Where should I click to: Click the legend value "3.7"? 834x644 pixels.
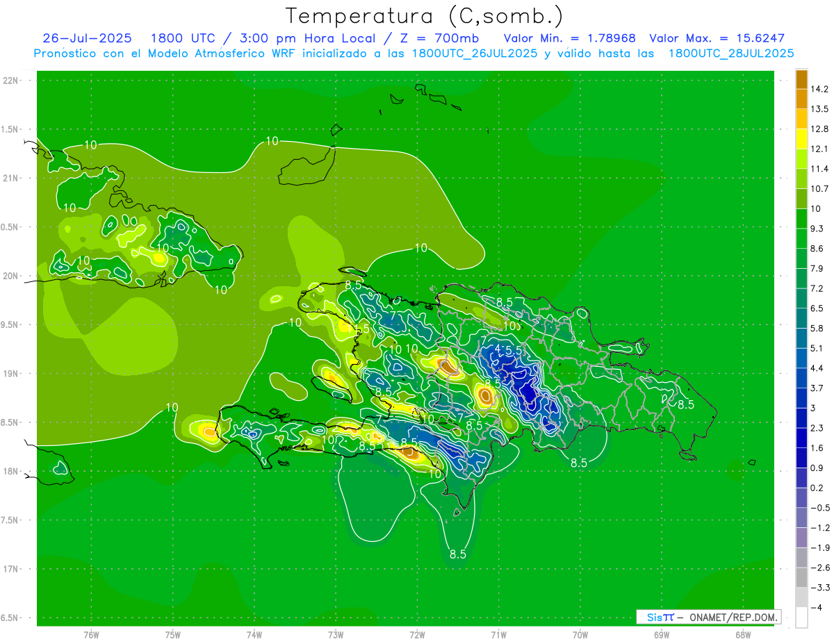coord(817,388)
